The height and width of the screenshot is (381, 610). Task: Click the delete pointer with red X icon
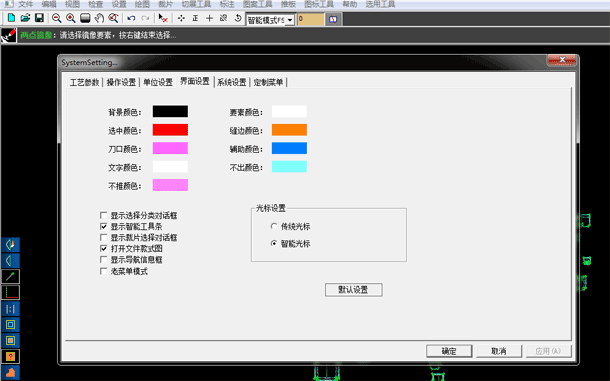click(163, 18)
